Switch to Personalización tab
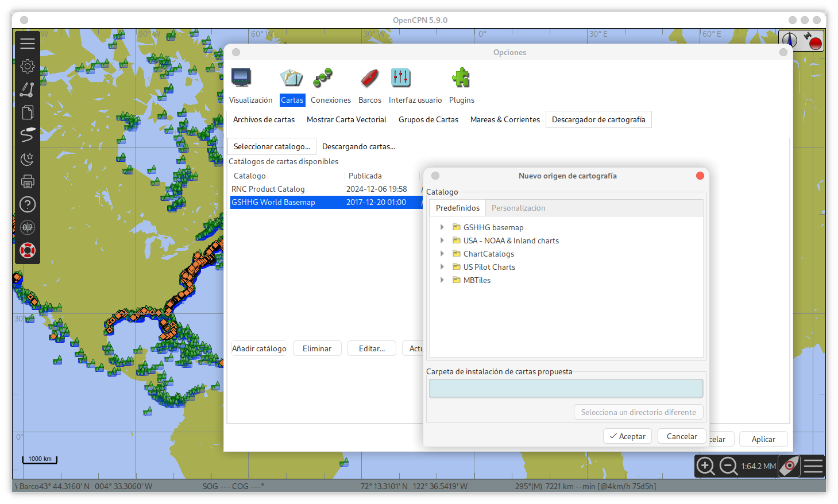Screen dimensions: 838x504 518,208
